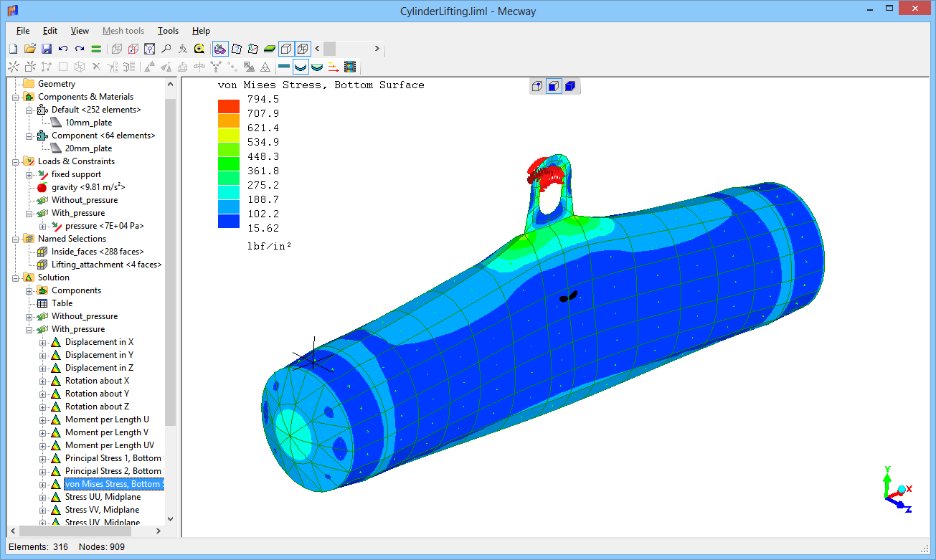Open the Tools menu
Image resolution: width=936 pixels, height=560 pixels.
pos(168,31)
